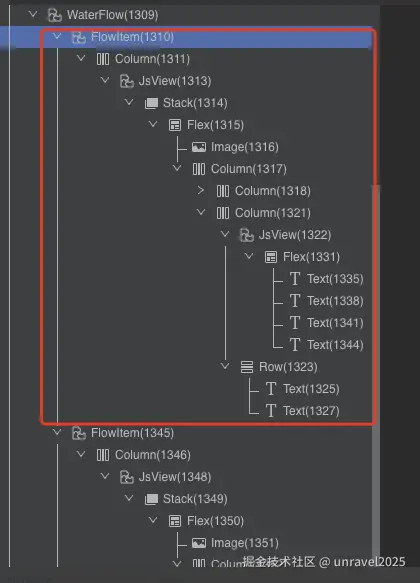420x583 pixels.
Task: Click the Column(1317) layout icon
Action: click(x=199, y=169)
